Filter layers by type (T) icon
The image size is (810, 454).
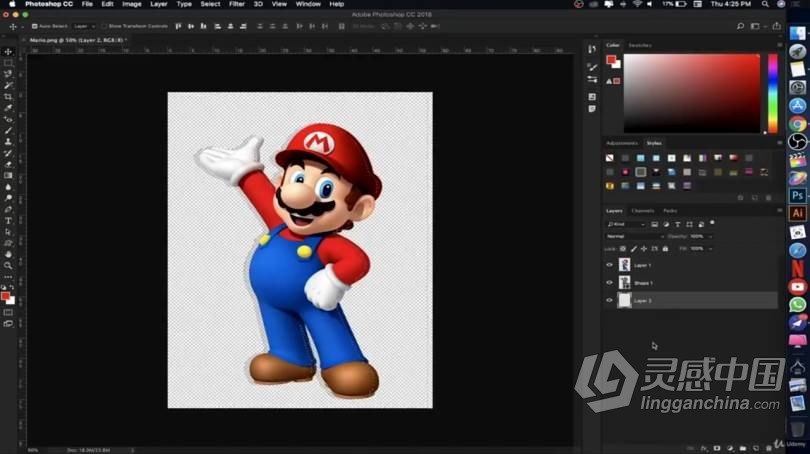[x=678, y=224]
